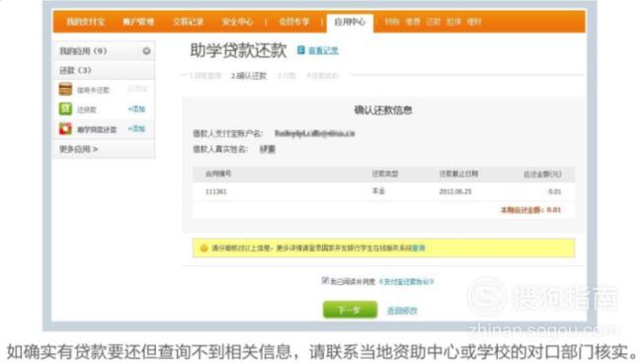Image resolution: width=642 pixels, height=364 pixels.
Task: Click the 担保 quick link in header
Action: [453, 22]
